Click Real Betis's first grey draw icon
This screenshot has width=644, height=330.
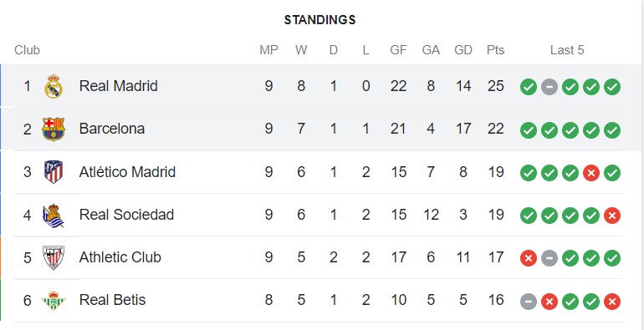click(529, 302)
